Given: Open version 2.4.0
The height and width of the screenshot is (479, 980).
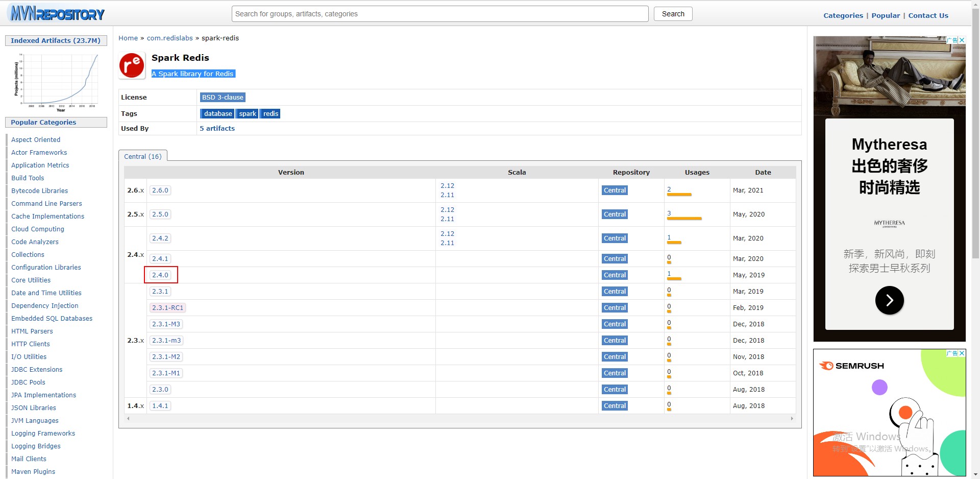Looking at the screenshot, I should tap(160, 275).
